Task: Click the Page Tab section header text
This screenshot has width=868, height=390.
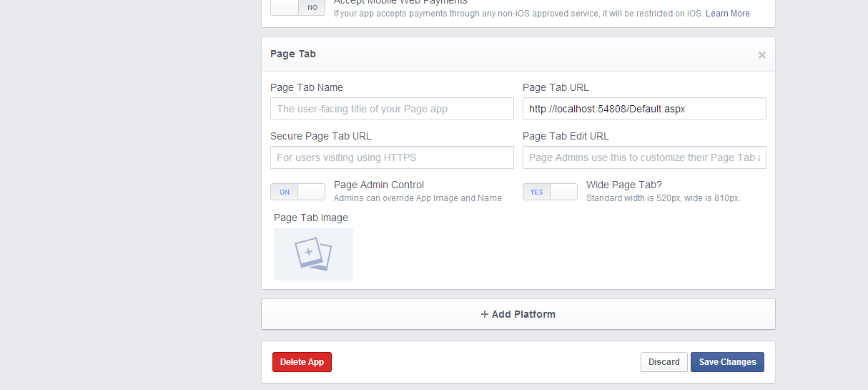Action: tap(293, 54)
